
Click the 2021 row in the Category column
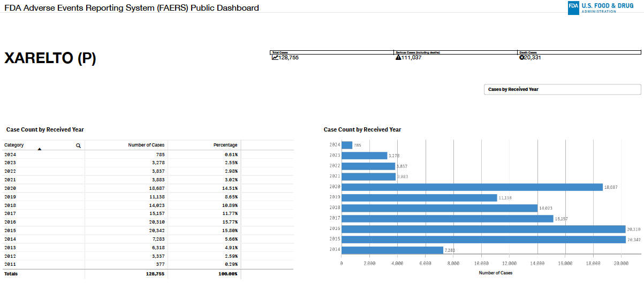(10, 180)
